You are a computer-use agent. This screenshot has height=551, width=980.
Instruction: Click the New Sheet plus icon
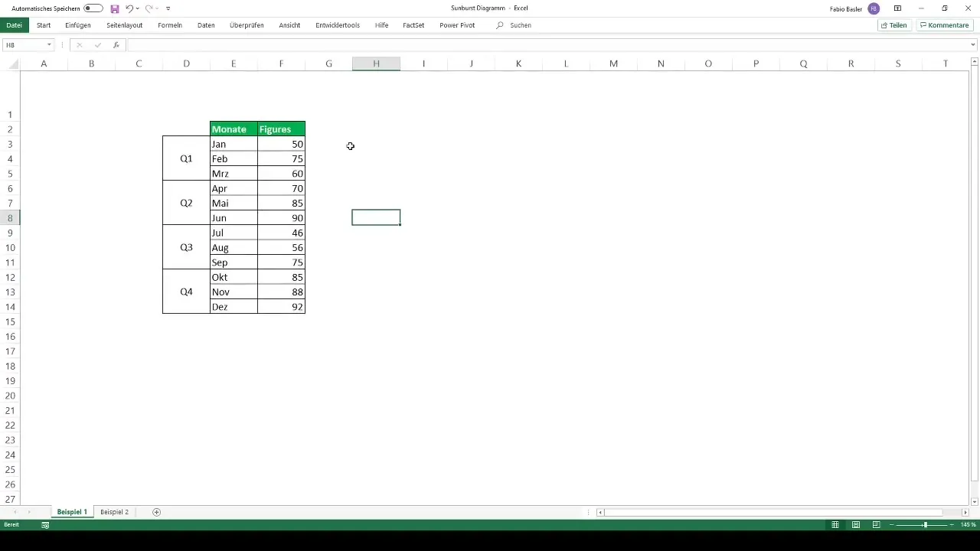point(157,512)
